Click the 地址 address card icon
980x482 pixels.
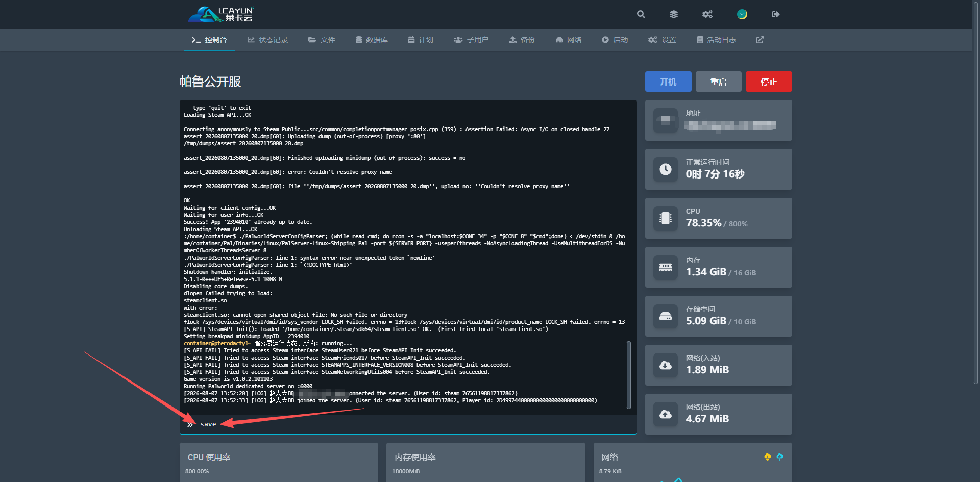666,120
